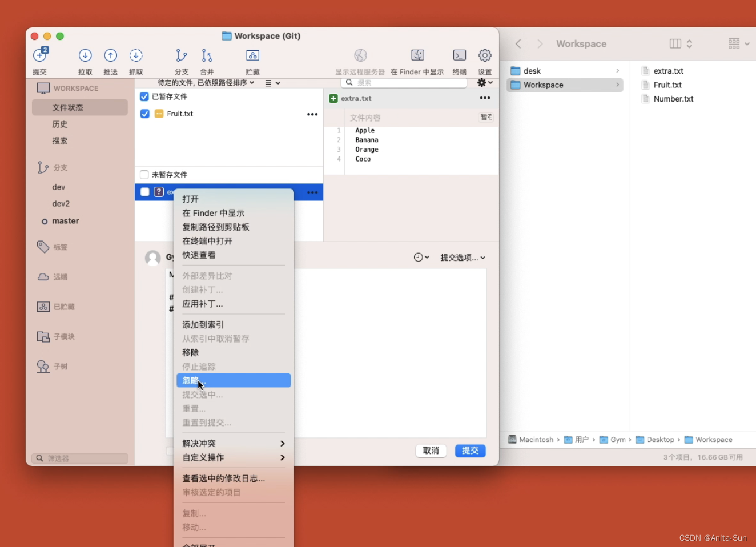Click the Stash (贮藏) toolbar icon
The height and width of the screenshot is (547, 756).
click(252, 55)
